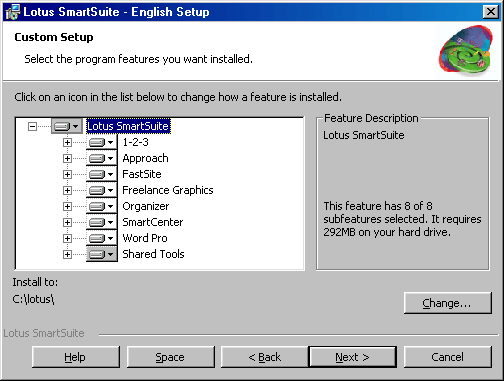504x381 pixels.
Task: Expand the Shared Tools feature node
Action: (67, 254)
